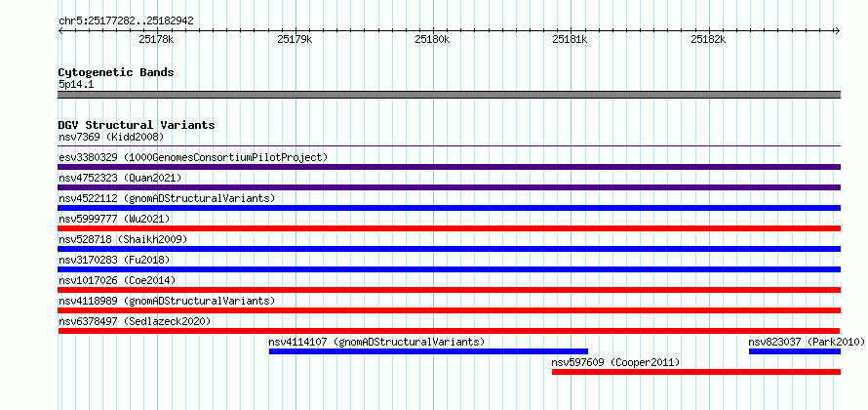Viewport: 868px width, 410px height.
Task: Click the nsv4114107 short blue bar
Action: pos(428,351)
